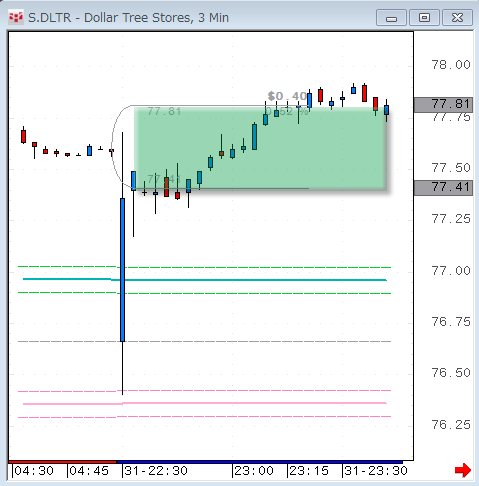Click the 31-23:30 time axis label
Screen dimensions: 479x486
coord(376,471)
